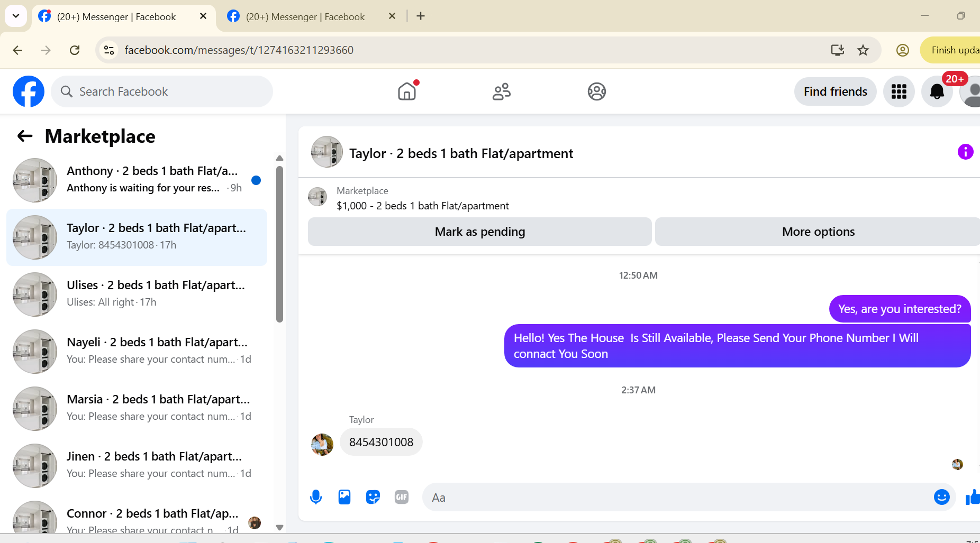Viewport: 980px width, 543px height.
Task: Go forward in the browser
Action: click(46, 50)
